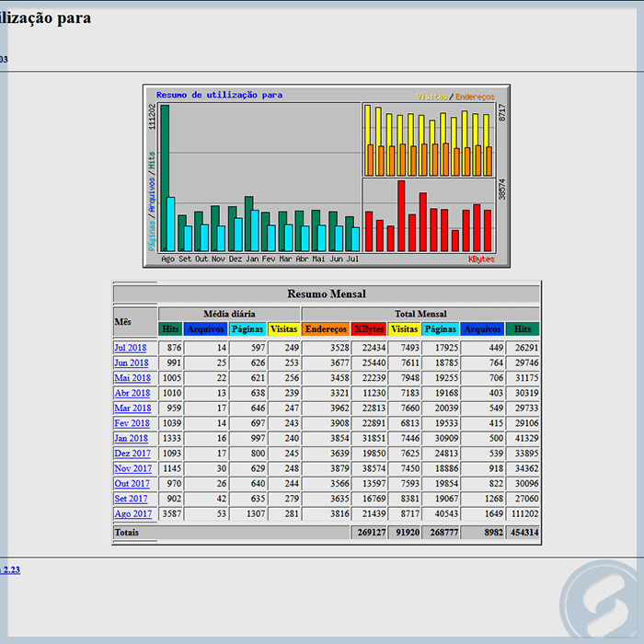The height and width of the screenshot is (644, 644).
Task: Click total Visitas value 91920
Action: point(408,533)
